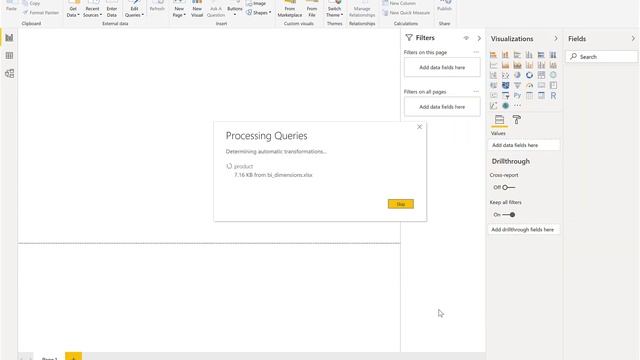This screenshot has height=360, width=640.
Task: Click Image in the Insert group
Action: [256, 3]
